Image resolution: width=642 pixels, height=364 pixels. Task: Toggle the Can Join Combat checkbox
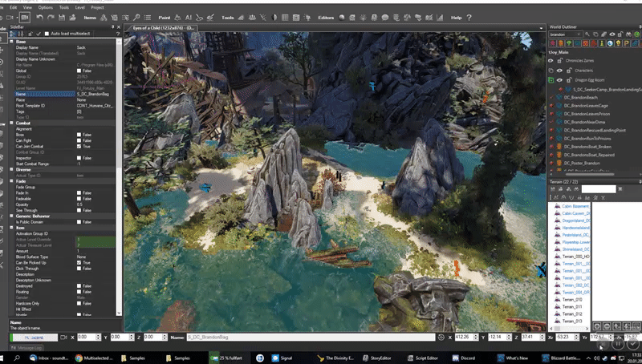79,146
